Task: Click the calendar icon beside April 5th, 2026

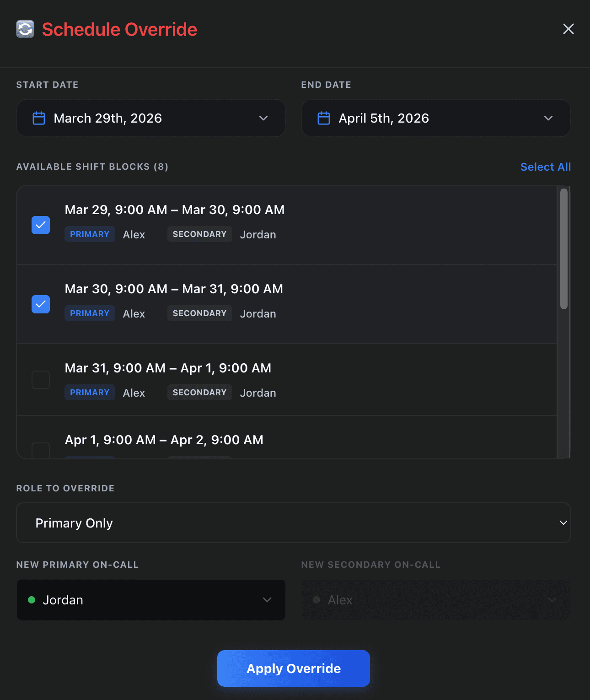Action: (324, 118)
